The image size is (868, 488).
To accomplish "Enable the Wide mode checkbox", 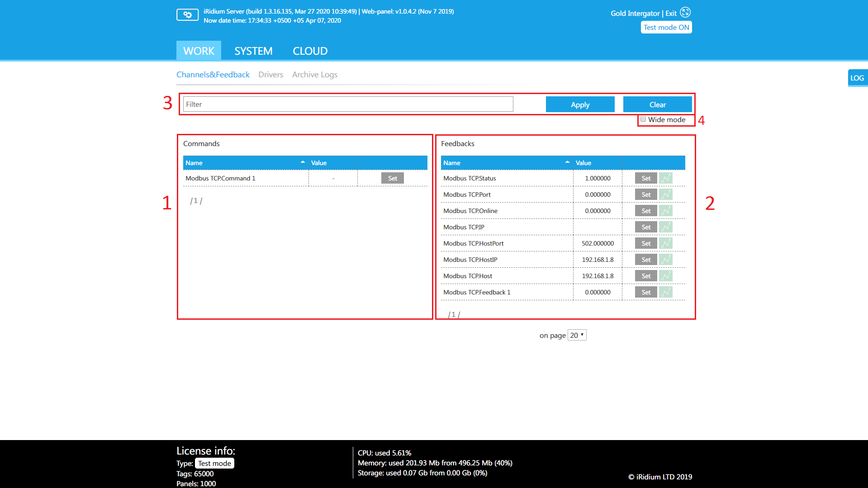I will pyautogui.click(x=643, y=119).
